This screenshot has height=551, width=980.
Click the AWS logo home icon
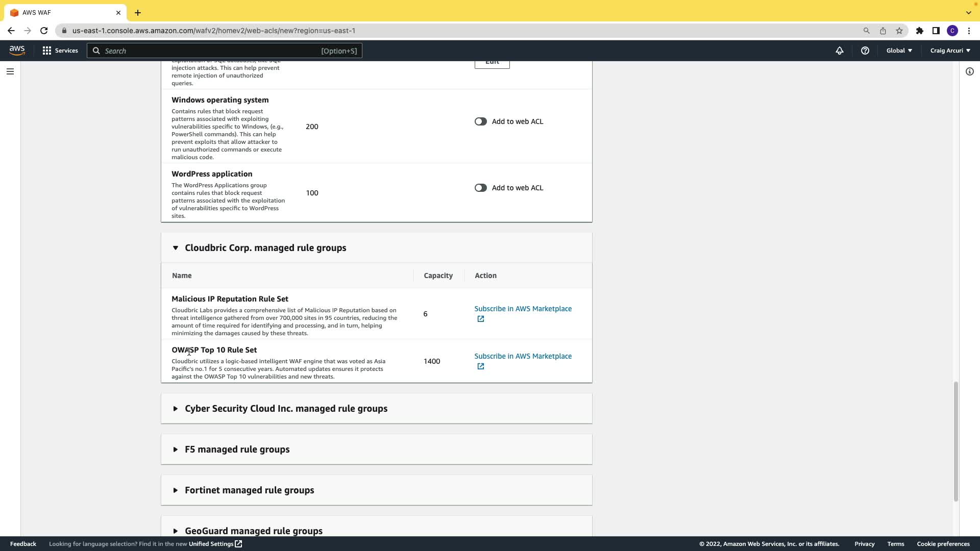(x=17, y=50)
